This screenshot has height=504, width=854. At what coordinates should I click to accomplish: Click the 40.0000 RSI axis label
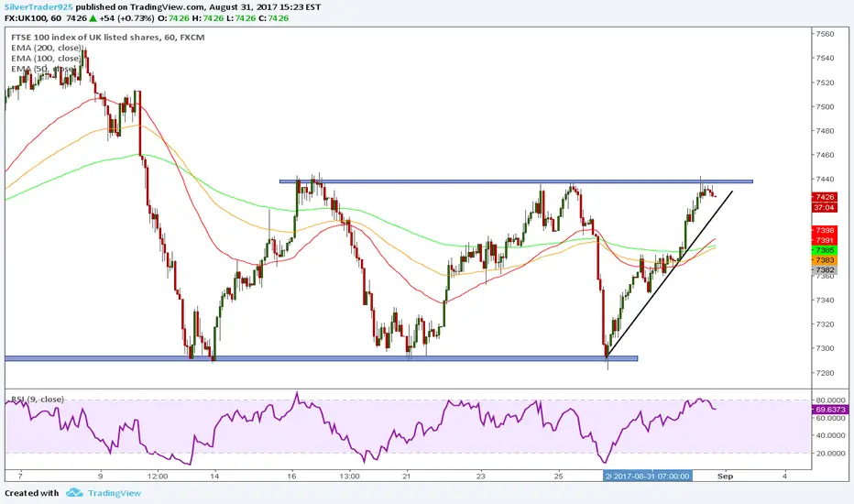pos(831,435)
